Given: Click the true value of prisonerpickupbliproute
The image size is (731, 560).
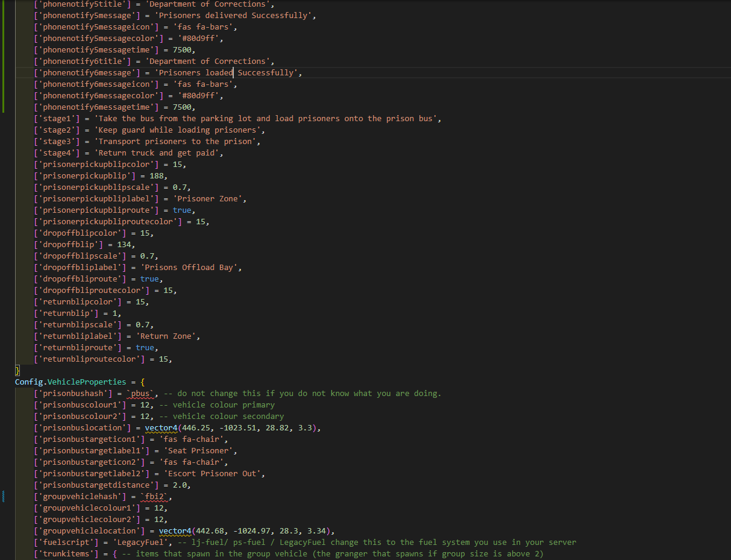Looking at the screenshot, I should click(182, 210).
